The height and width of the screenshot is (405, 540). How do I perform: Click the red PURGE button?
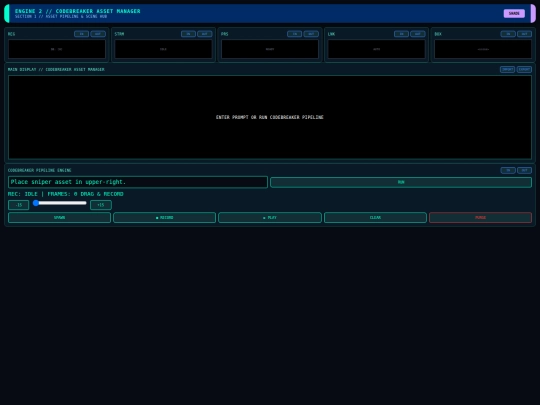coord(480,218)
